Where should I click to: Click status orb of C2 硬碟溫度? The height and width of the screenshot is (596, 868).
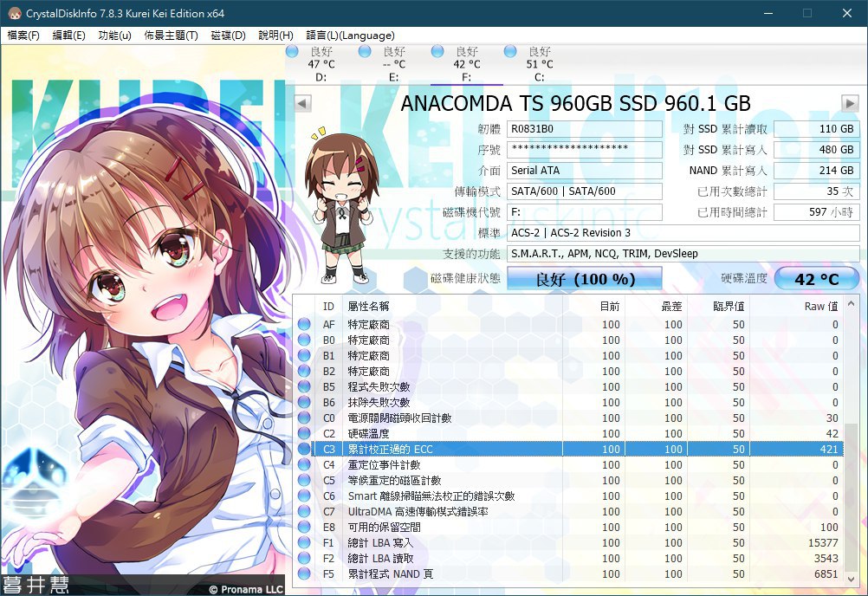304,433
